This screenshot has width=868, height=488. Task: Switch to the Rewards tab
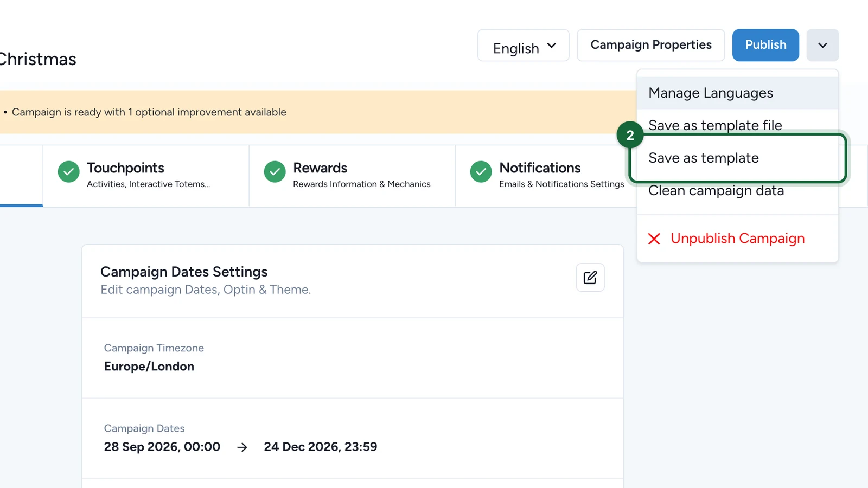[352, 176]
